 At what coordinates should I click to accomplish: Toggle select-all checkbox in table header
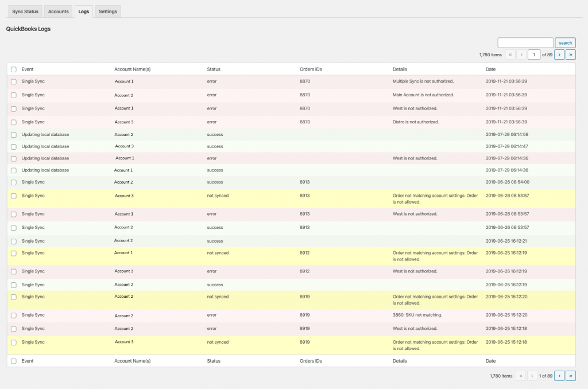point(14,69)
